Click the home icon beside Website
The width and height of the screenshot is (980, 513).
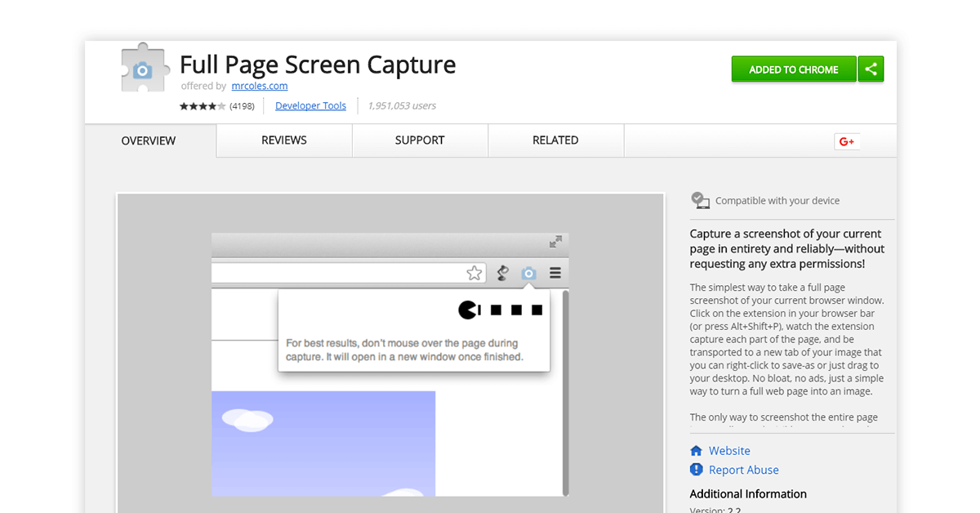pyautogui.click(x=697, y=451)
